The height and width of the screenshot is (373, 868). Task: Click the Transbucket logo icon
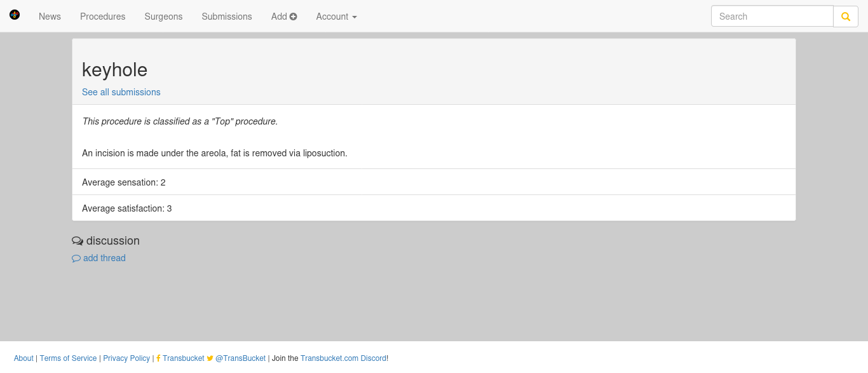15,15
